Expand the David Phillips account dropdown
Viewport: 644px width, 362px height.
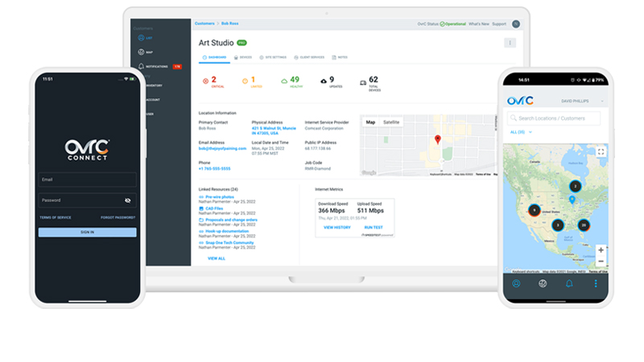pos(582,101)
